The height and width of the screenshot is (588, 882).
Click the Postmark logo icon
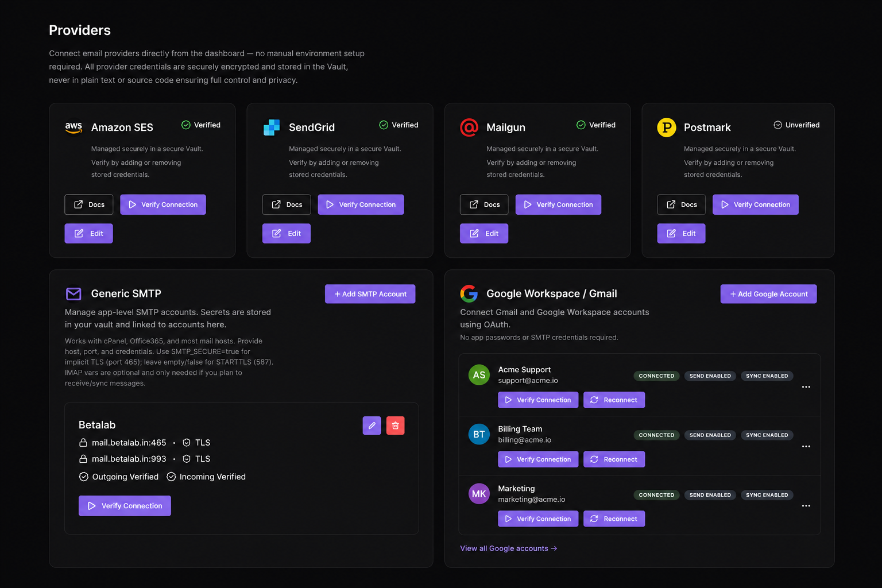tap(667, 127)
